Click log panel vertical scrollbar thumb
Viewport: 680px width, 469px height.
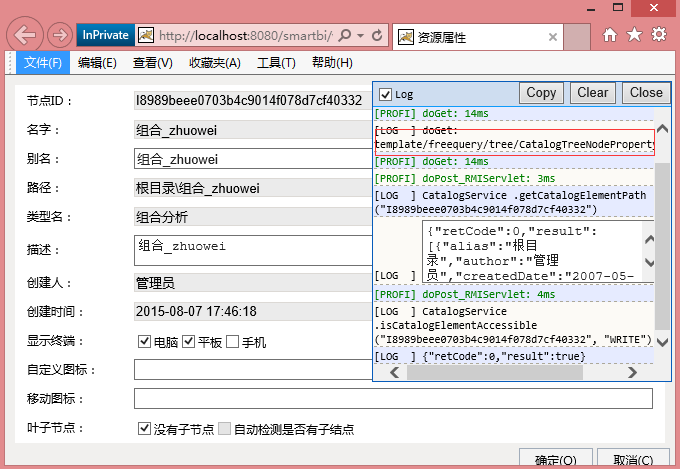click(662, 246)
